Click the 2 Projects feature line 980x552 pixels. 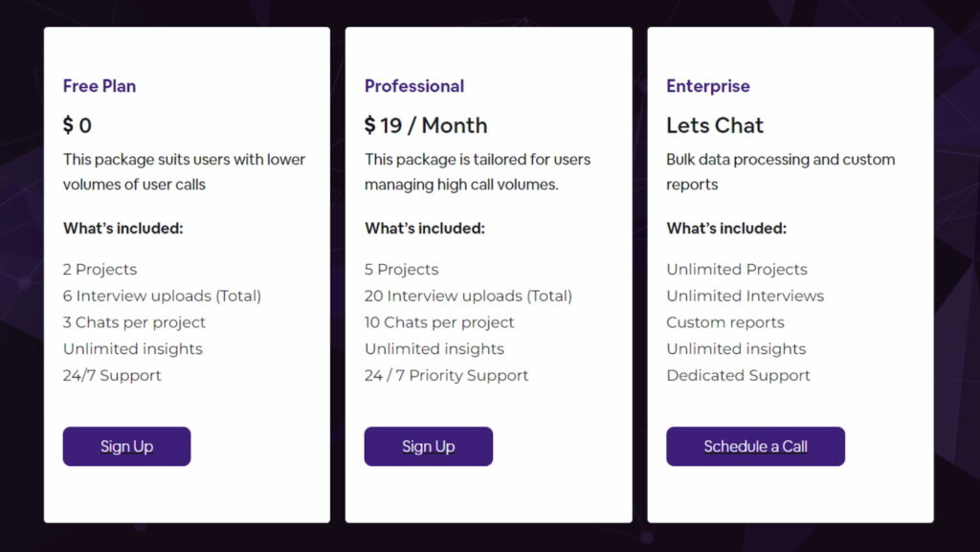pyautogui.click(x=100, y=270)
